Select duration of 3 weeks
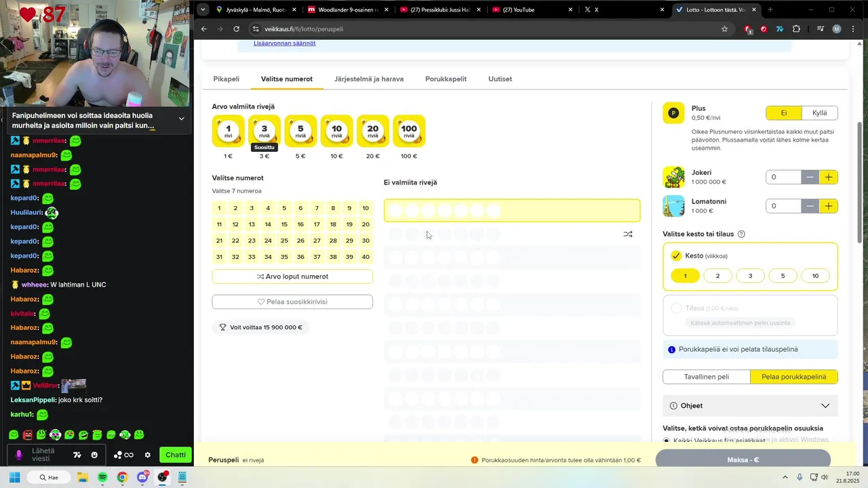This screenshot has width=868, height=488. pos(750,276)
